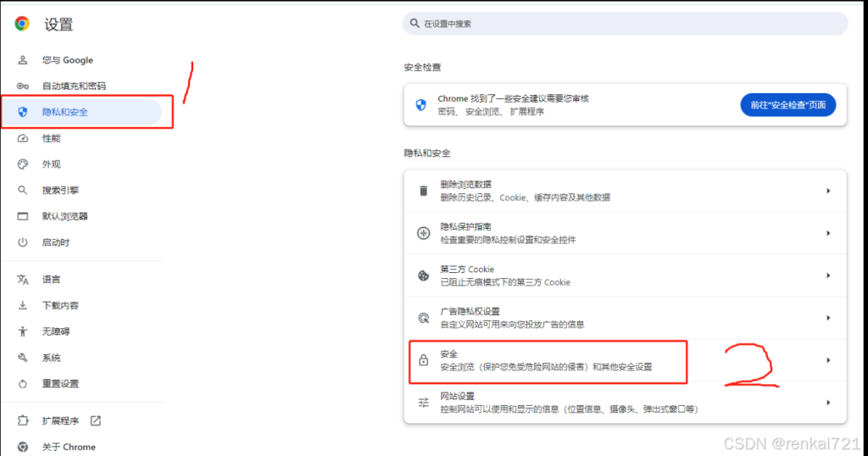The height and width of the screenshot is (456, 868).
Task: Expand 广告隐私权设置 using its arrow
Action: (x=829, y=318)
